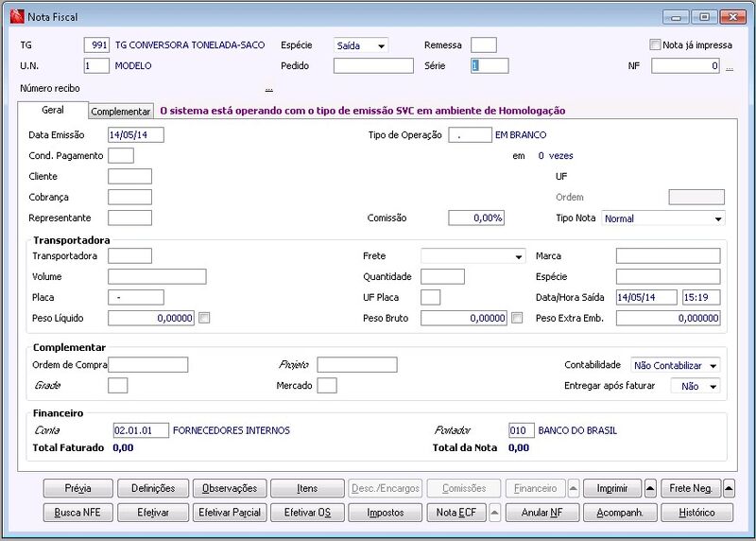Click the Pedido input field

[373, 65]
